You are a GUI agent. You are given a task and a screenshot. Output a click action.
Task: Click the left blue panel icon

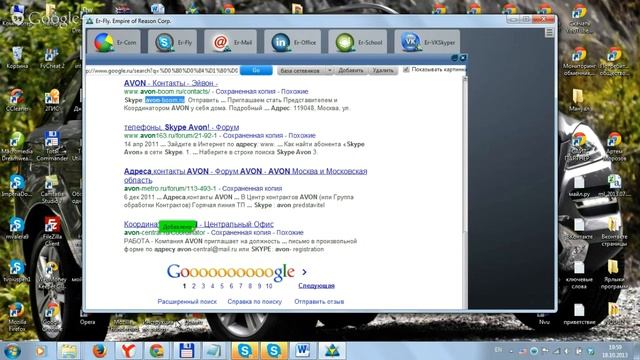point(455,58)
